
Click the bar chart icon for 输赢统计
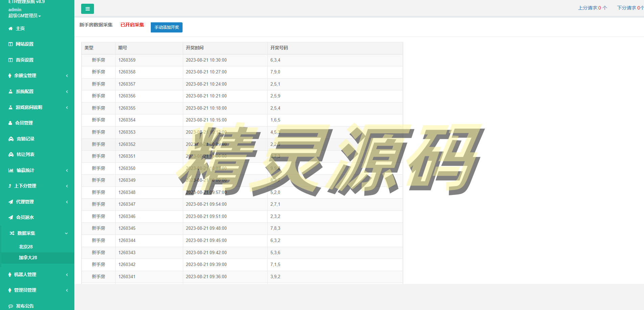click(11, 171)
